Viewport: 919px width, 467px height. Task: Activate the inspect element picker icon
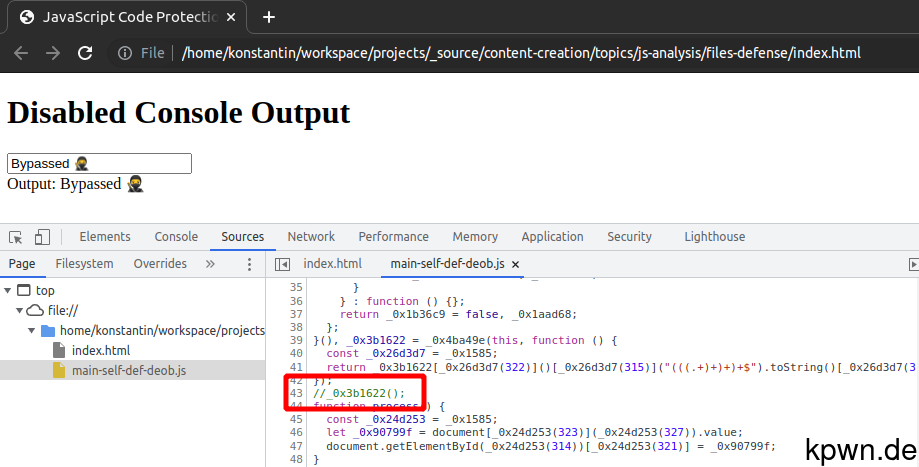(16, 237)
